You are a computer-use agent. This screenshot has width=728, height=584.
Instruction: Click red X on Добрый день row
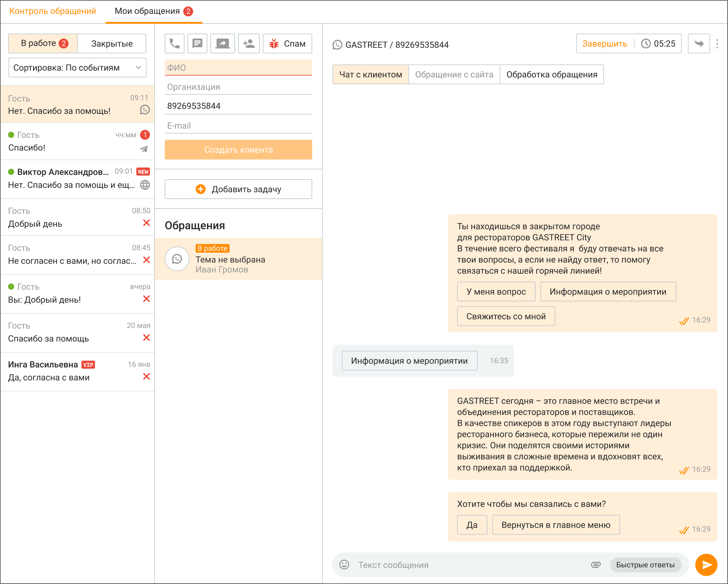[146, 223]
